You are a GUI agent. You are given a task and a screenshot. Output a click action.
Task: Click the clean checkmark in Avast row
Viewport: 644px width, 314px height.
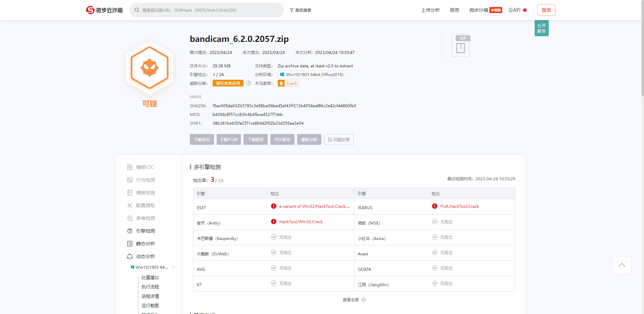435,252
